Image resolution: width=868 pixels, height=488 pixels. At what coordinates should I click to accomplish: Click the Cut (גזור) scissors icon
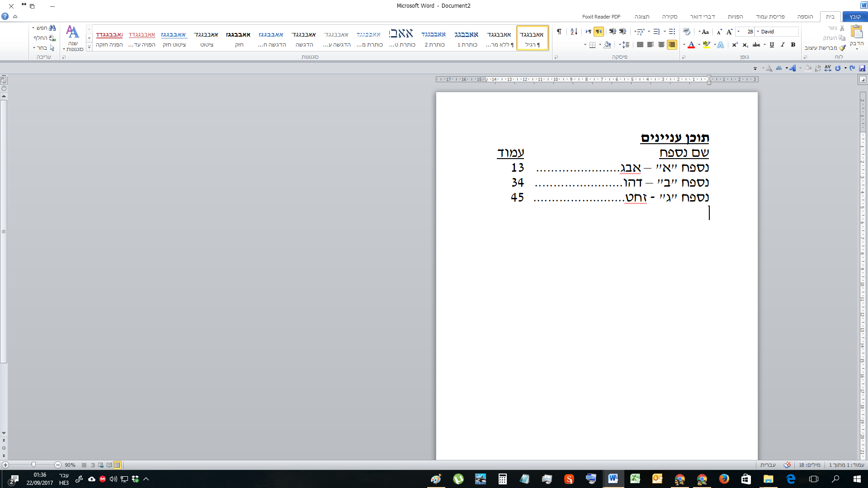[842, 28]
